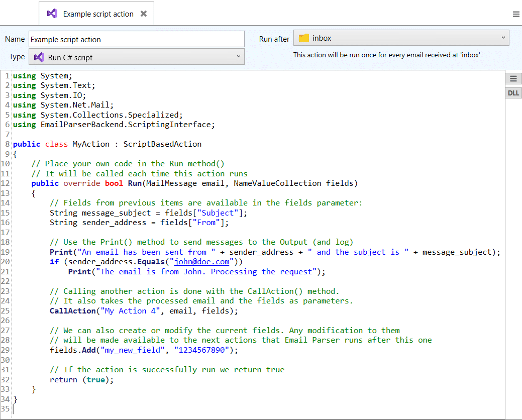Click 'return (true);' on line 32

(x=81, y=380)
